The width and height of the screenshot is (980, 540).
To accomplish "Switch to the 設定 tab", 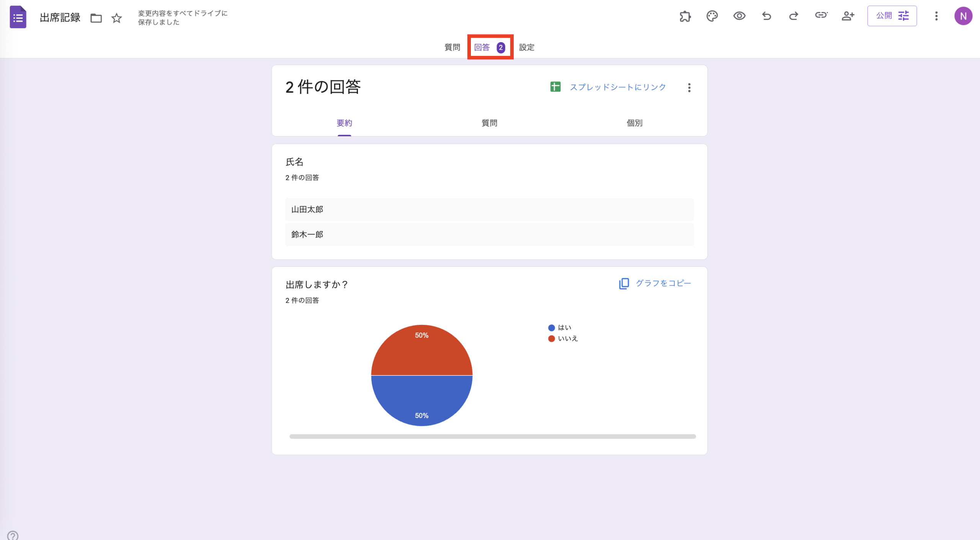I will [x=527, y=47].
